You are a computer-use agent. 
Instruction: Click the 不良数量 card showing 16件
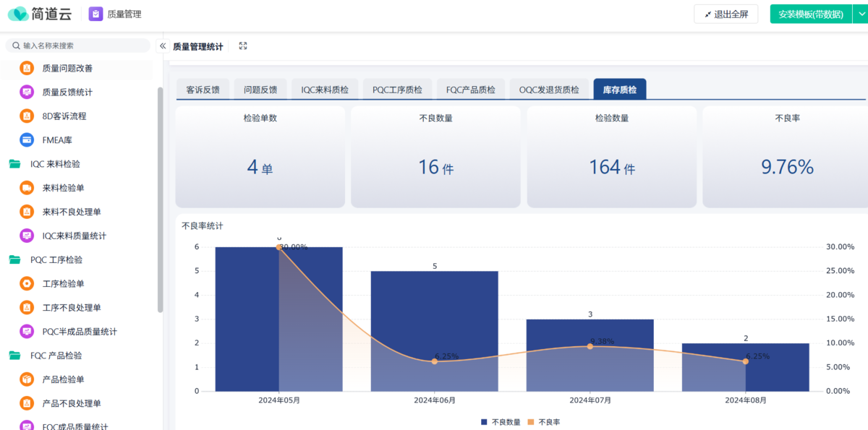coord(435,157)
